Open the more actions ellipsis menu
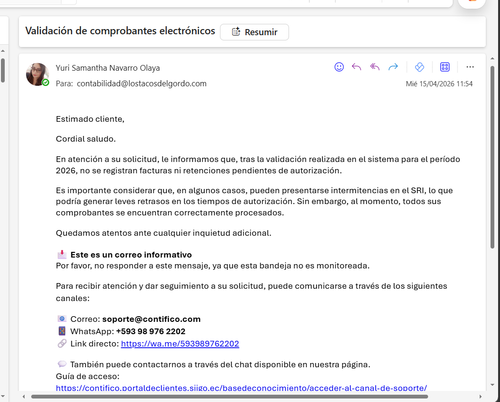Image resolution: width=500 pixels, height=402 pixels. pyautogui.click(x=470, y=67)
